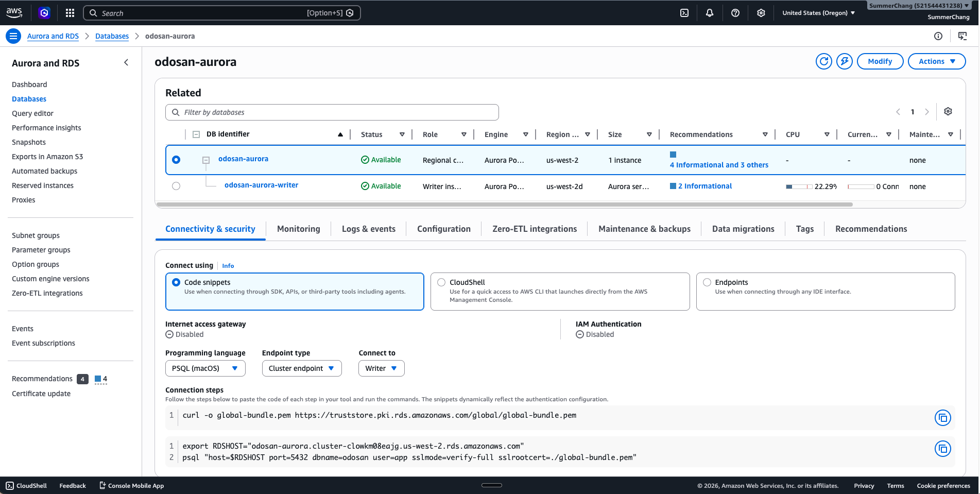Toggle the hamburger navigation menu
The width and height of the screenshot is (980, 494).
13,36
